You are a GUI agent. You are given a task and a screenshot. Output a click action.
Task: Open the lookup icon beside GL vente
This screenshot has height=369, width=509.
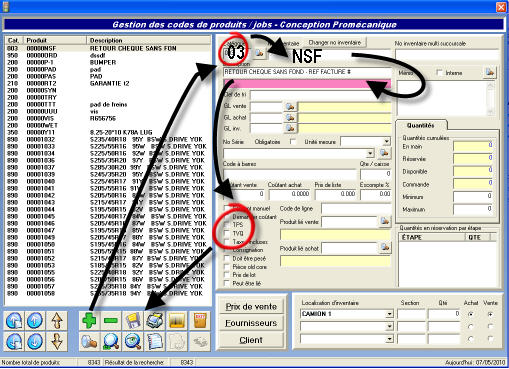point(290,106)
